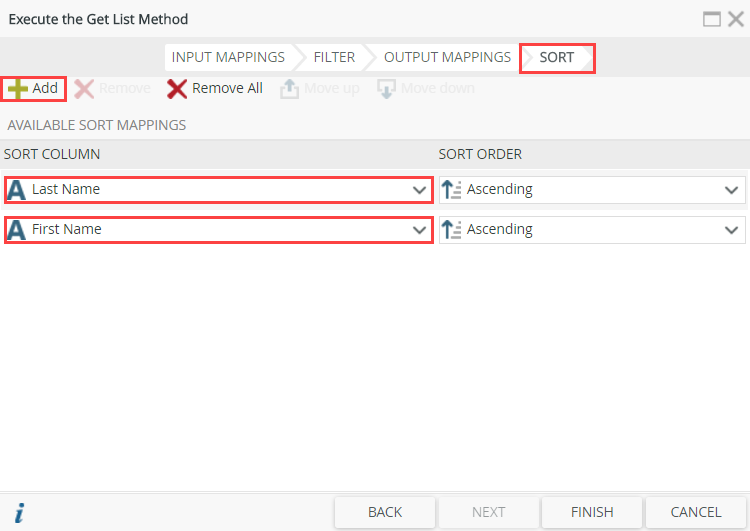This screenshot has width=750, height=531.
Task: Select the First Name text in the second row
Action: tap(66, 230)
